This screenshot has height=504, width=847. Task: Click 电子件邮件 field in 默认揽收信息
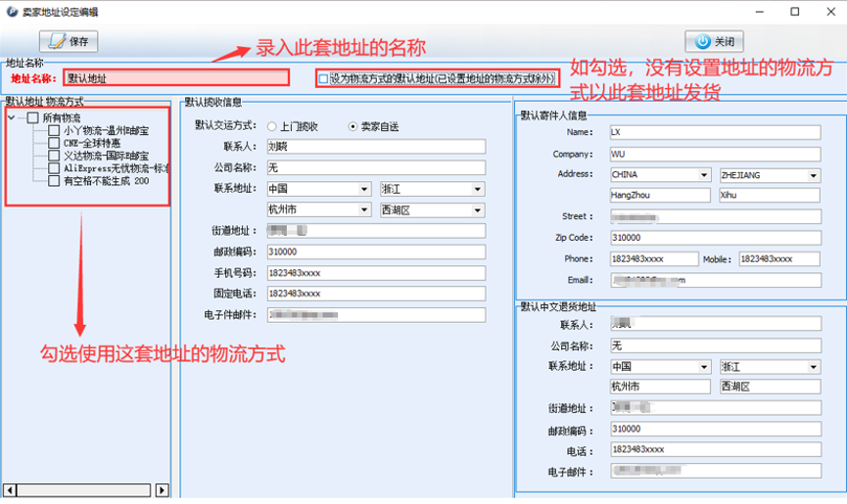point(376,314)
